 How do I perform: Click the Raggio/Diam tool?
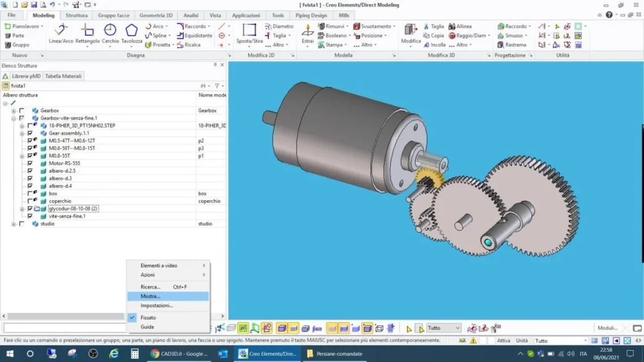[468, 36]
